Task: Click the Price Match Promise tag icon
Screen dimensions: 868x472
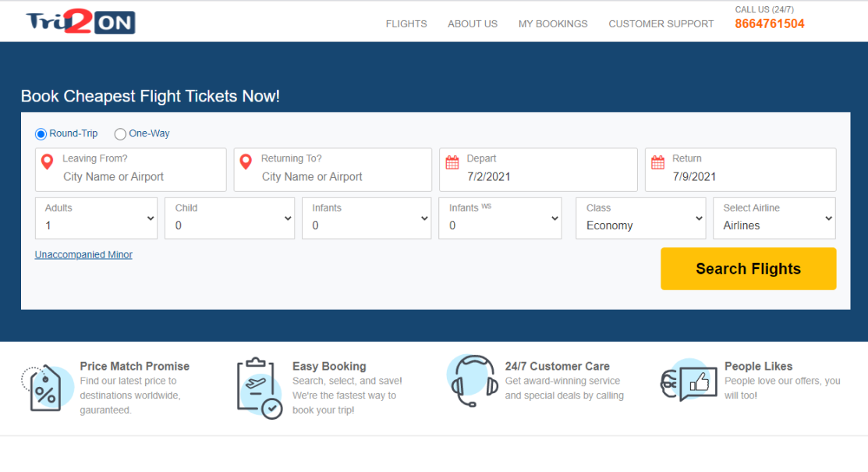Action: coord(43,388)
